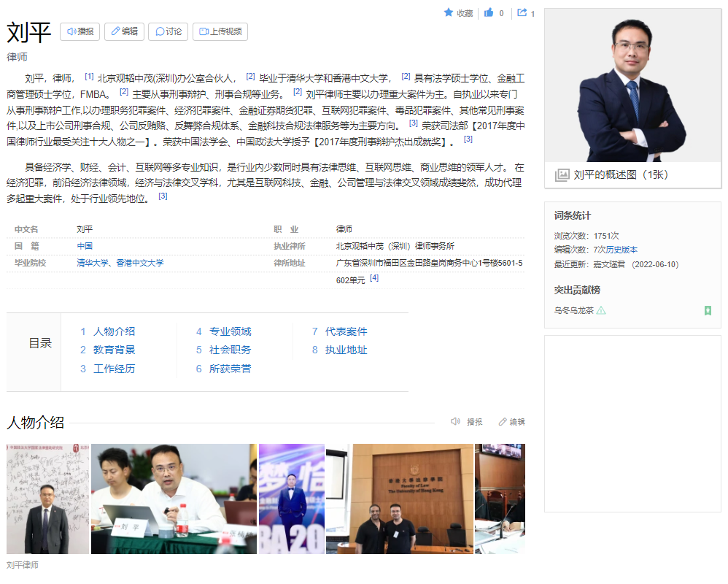Click the share arrow icon
Viewport: 728px width, 584px height.
[x=522, y=12]
